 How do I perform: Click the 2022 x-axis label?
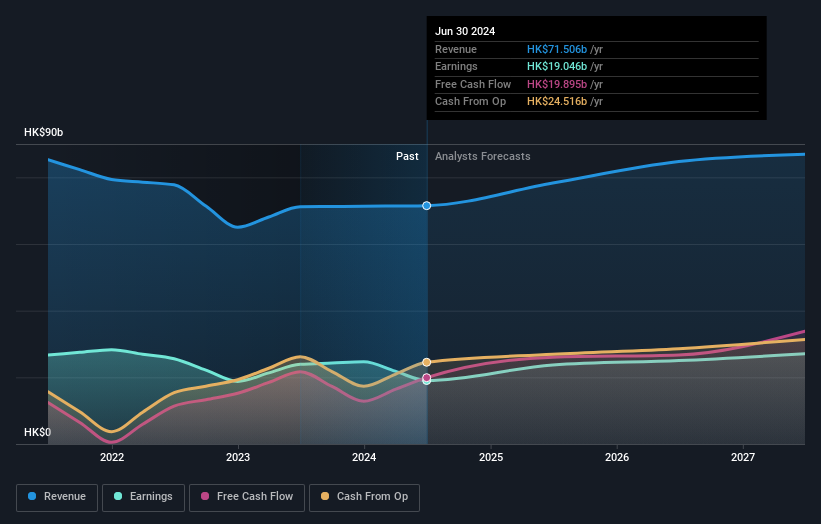click(x=112, y=458)
